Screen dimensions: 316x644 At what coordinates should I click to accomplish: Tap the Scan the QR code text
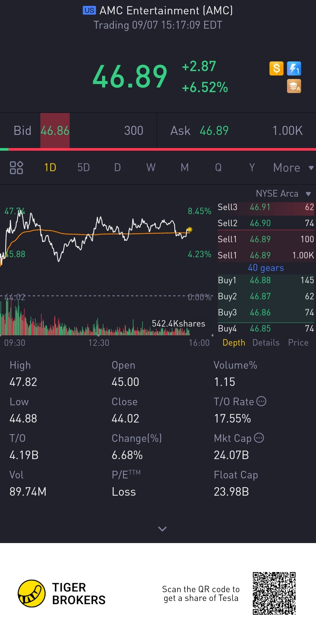(201, 593)
